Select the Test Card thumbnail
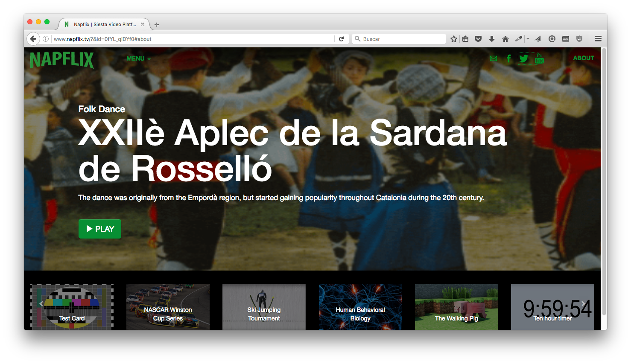 (72, 307)
